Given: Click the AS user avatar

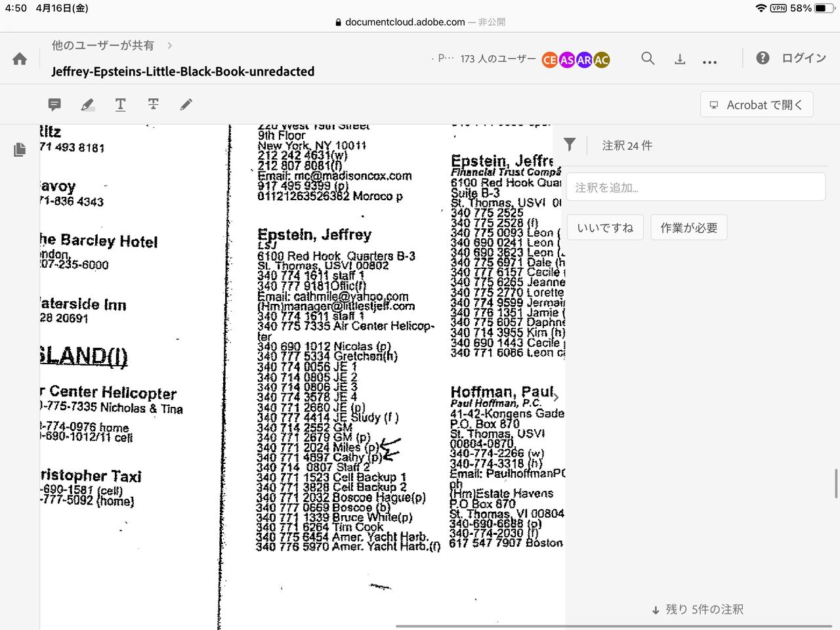Looking at the screenshot, I should click(567, 60).
